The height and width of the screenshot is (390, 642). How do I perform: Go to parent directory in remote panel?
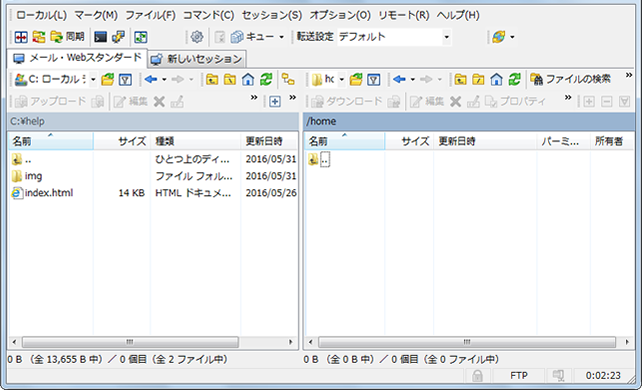click(x=460, y=79)
